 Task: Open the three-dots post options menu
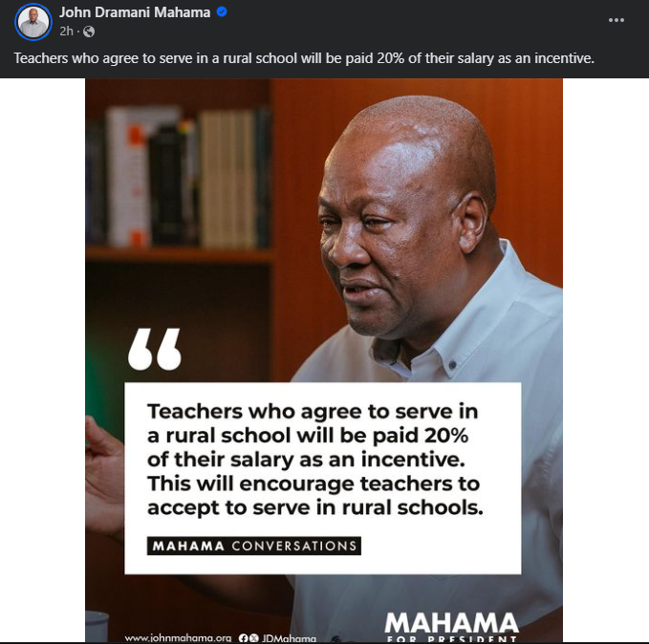616,20
